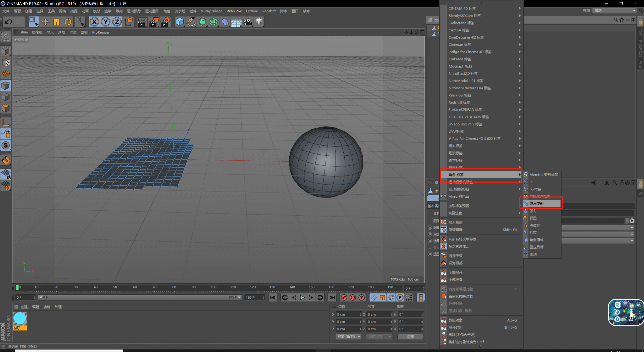The width and height of the screenshot is (644, 352).
Task: Toggle the snap magnet icon
Action: [6, 160]
